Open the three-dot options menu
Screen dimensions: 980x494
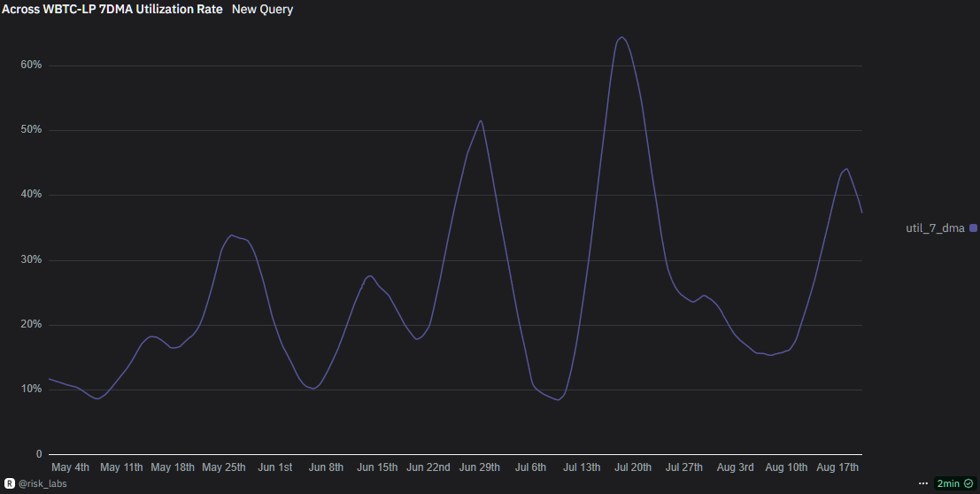tap(923, 483)
